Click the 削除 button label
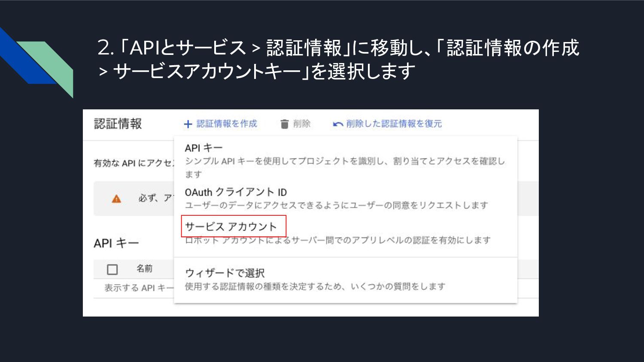Image resolution: width=644 pixels, height=362 pixels. tap(302, 124)
